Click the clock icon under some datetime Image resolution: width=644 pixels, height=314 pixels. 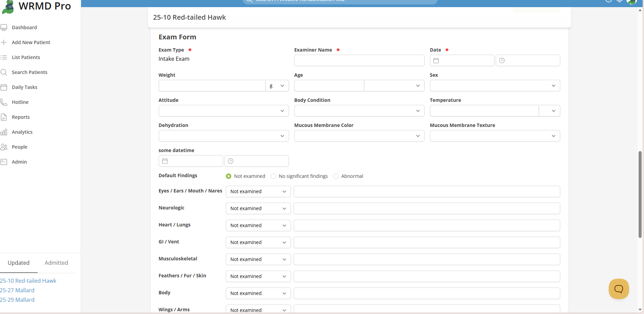(x=231, y=161)
